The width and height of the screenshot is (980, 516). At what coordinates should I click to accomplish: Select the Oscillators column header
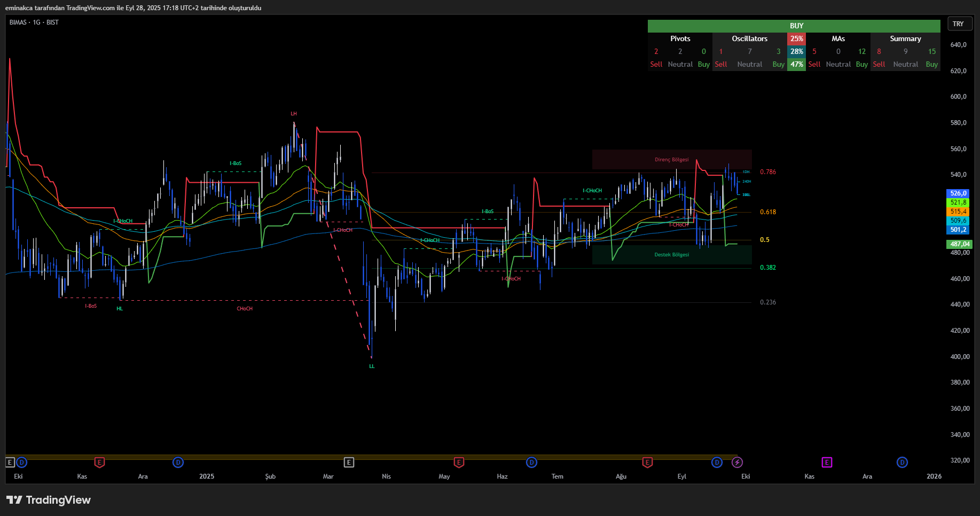click(749, 38)
